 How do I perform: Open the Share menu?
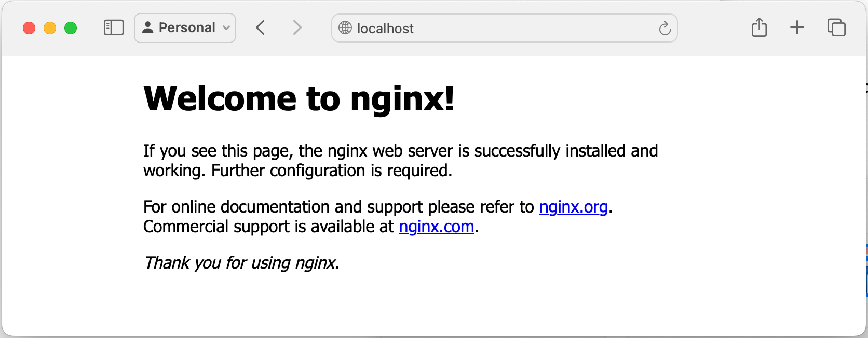[759, 27]
